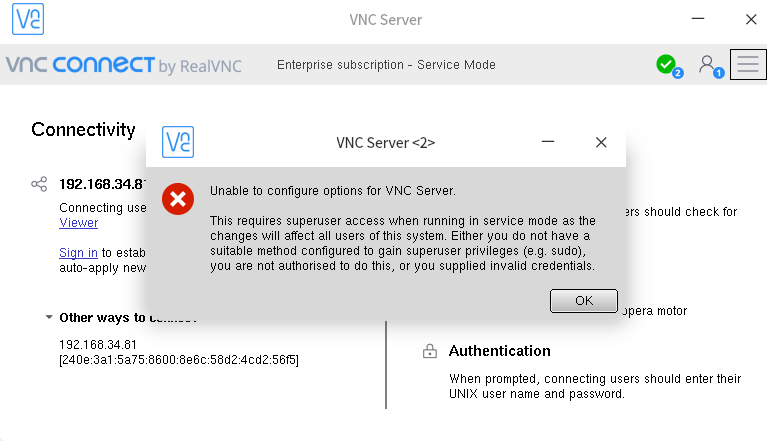Screen dimensions: 767x441
Task: Click the Sign in link
Action: pyautogui.click(x=78, y=253)
